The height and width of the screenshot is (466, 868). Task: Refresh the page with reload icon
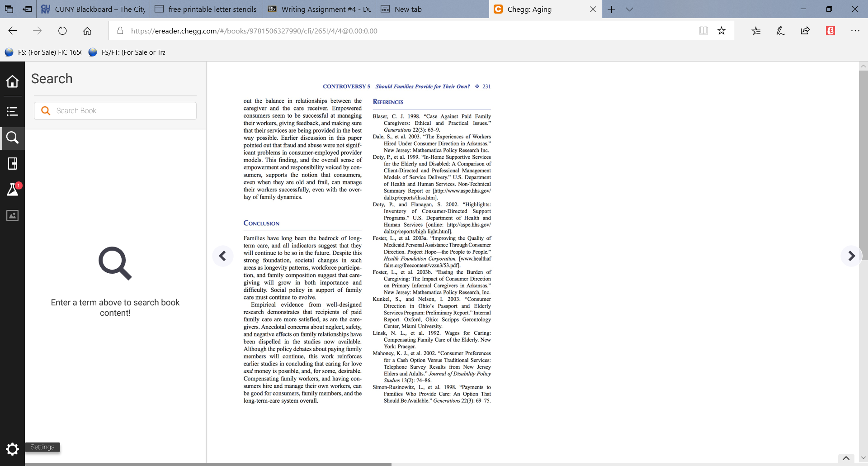[x=62, y=31]
